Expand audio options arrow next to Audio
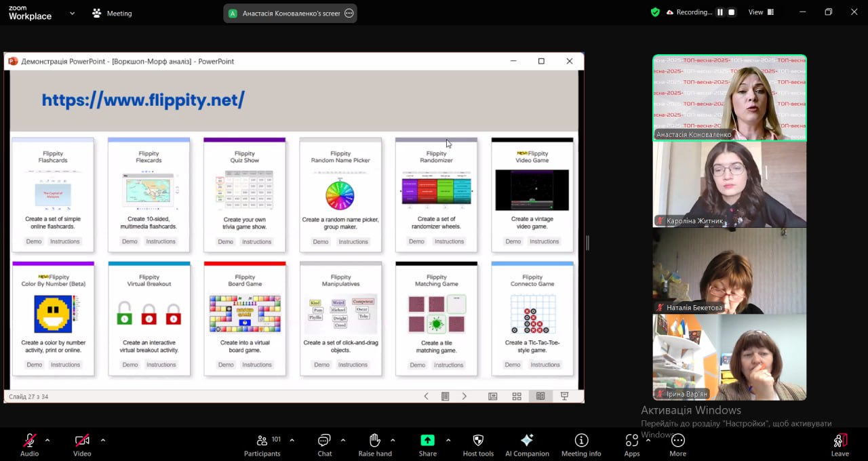Viewport: 868px width, 461px height. [x=47, y=440]
